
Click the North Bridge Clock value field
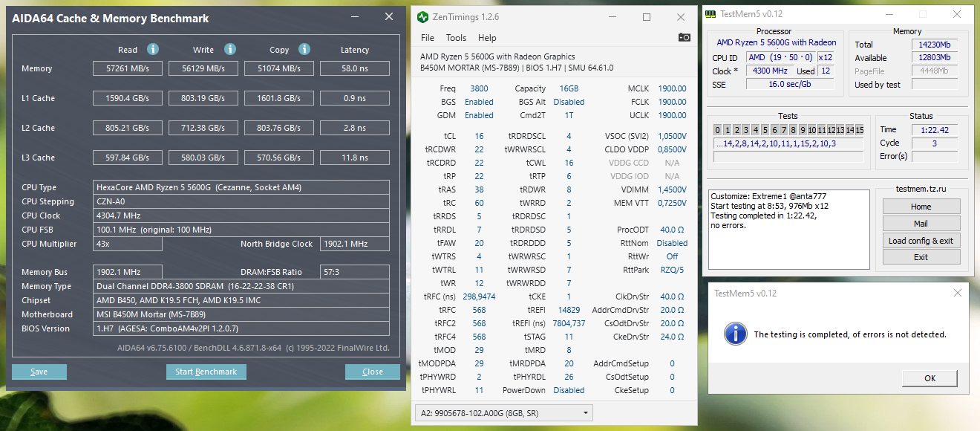[354, 244]
